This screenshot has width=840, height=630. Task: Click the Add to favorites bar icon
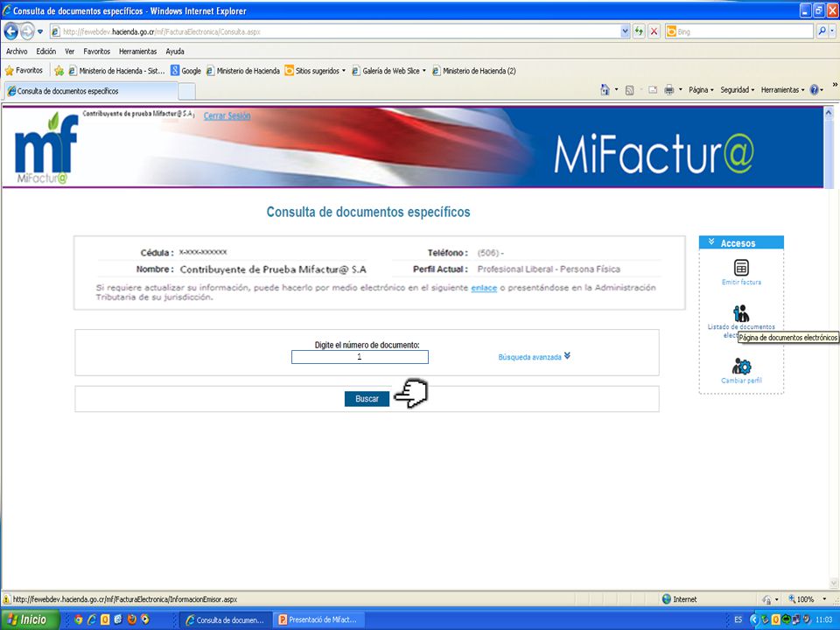pos(59,71)
